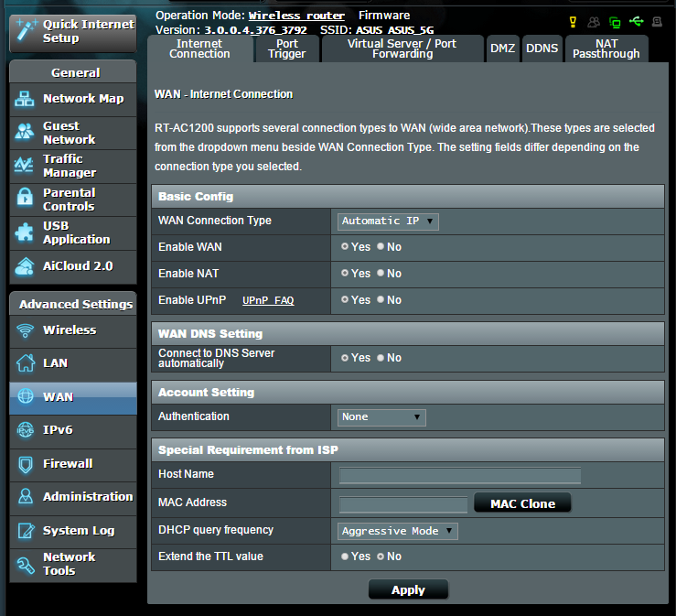Viewport: 676px width, 616px height.
Task: Click the USB Application puzzle icon
Action: coord(24,232)
